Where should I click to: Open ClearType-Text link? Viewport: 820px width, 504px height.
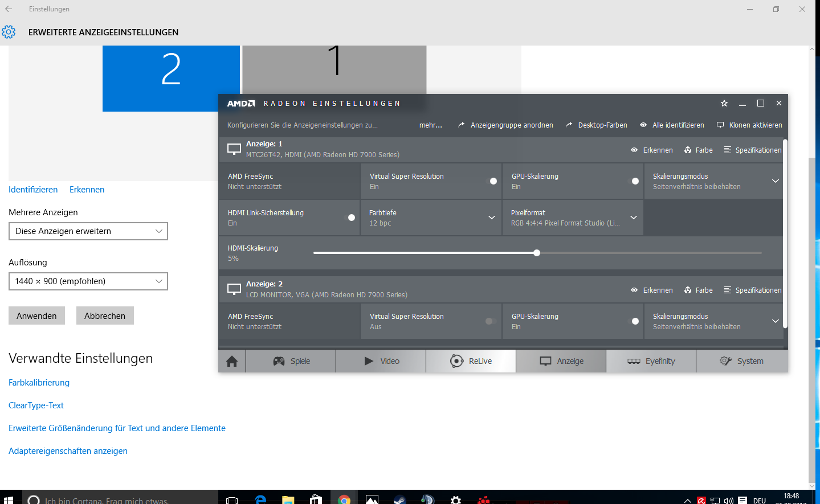36,405
